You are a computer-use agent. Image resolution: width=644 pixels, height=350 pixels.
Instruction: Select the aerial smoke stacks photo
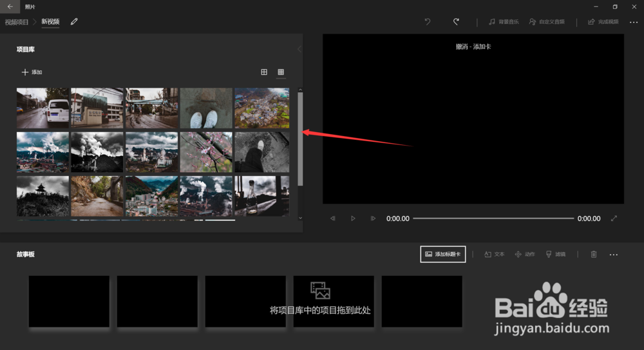click(206, 196)
